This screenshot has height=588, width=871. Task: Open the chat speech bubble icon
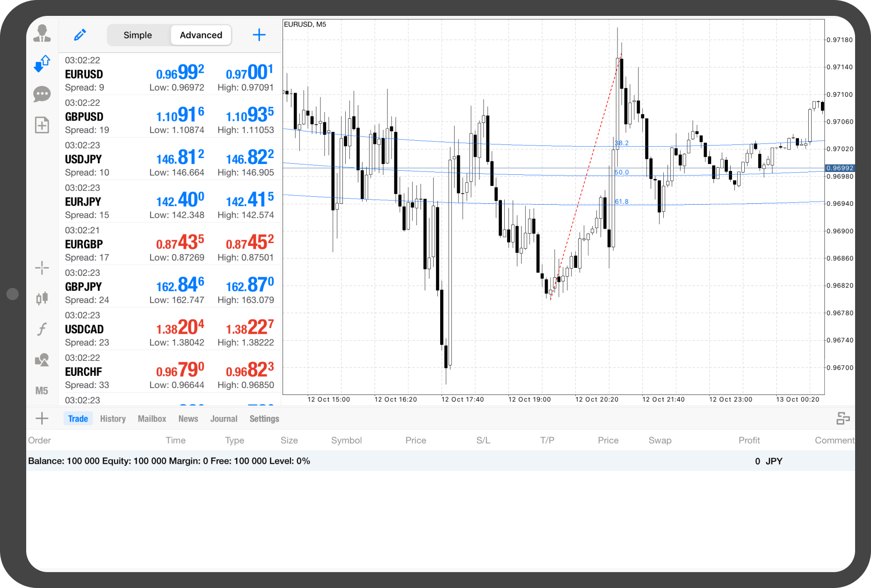pyautogui.click(x=42, y=94)
